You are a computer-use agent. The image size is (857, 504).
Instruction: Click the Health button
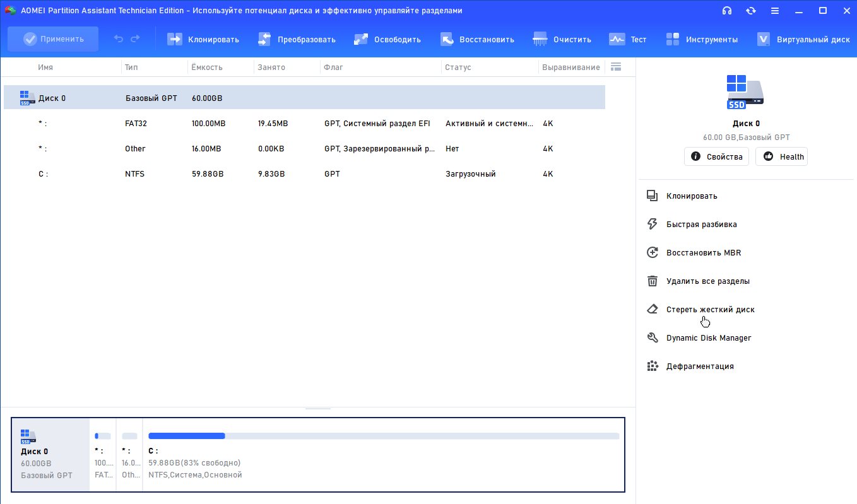click(x=781, y=156)
